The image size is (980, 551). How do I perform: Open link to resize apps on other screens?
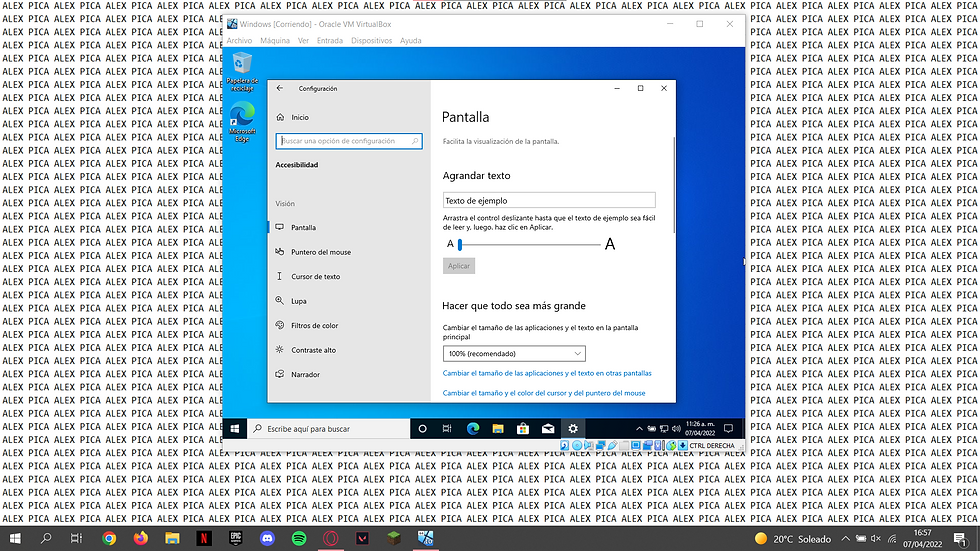547,373
